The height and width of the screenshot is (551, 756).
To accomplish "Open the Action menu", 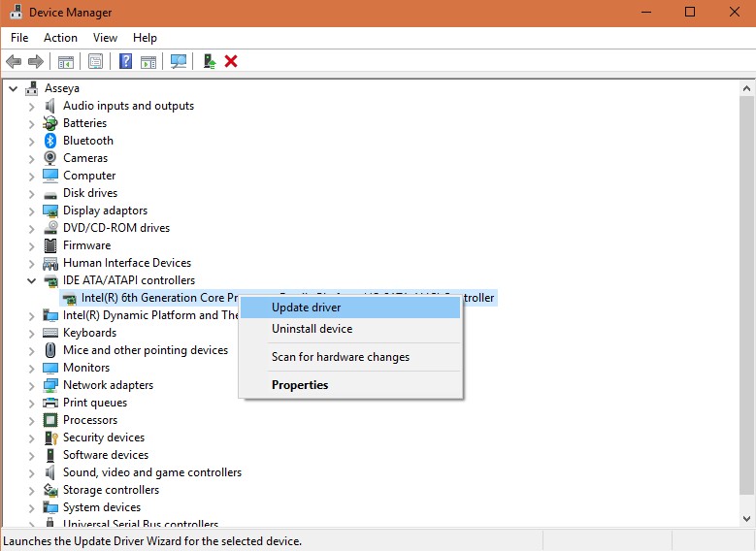I will coord(60,38).
